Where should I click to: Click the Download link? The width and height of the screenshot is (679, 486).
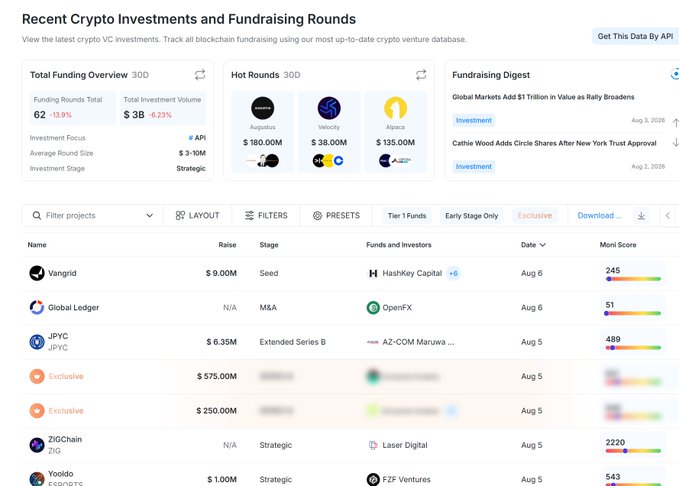pos(599,216)
